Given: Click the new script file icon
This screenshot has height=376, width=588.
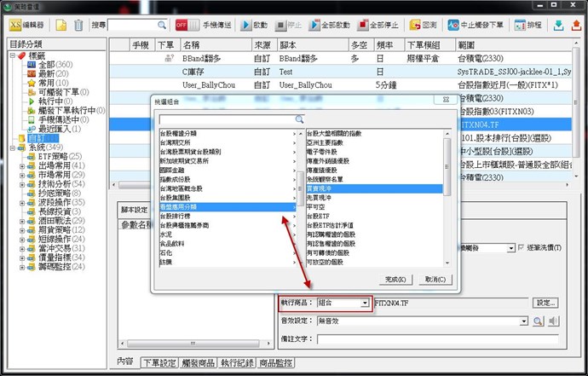Looking at the screenshot, I should point(61,26).
